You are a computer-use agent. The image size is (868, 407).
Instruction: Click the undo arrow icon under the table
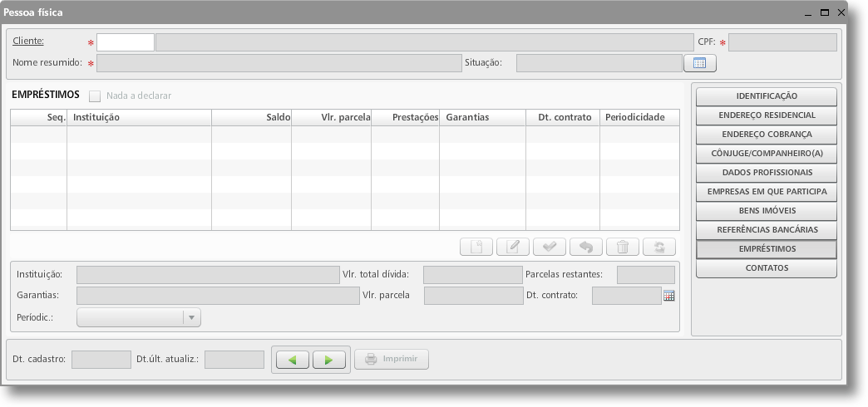pos(585,247)
